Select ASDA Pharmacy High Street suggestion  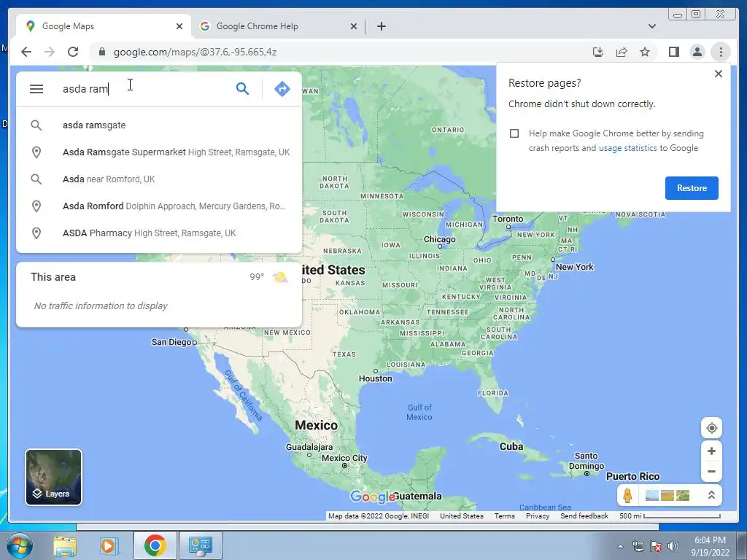(x=159, y=233)
